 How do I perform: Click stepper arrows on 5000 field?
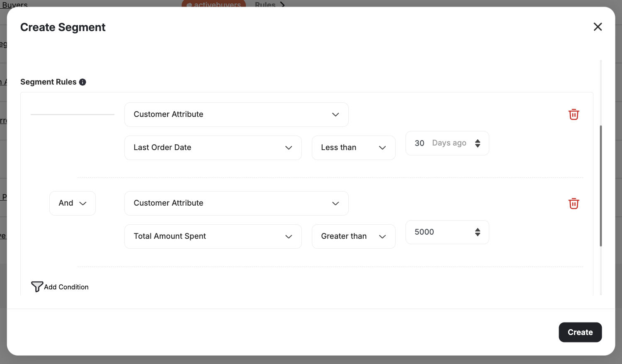(x=478, y=232)
